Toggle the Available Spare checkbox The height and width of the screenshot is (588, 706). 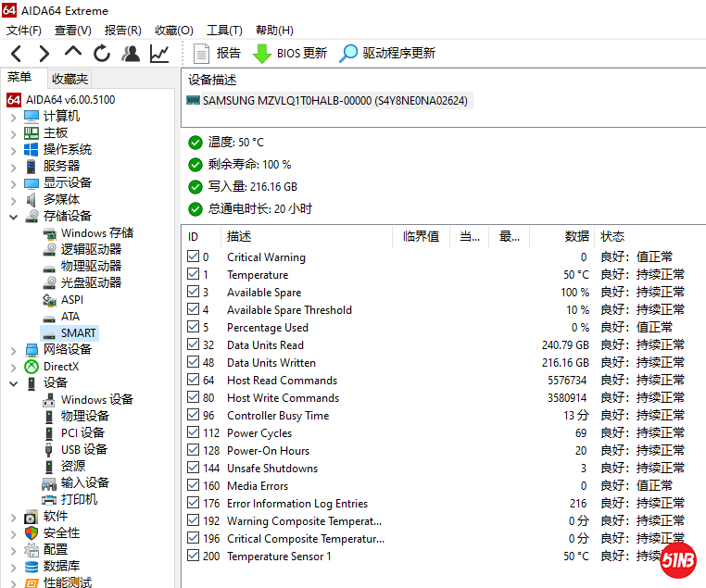pos(193,293)
